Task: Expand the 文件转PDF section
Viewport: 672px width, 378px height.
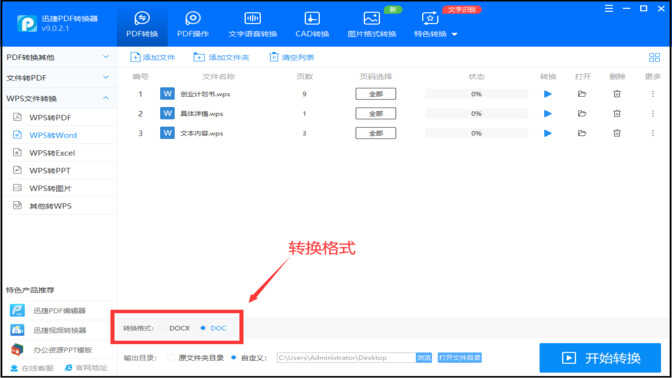Action: pyautogui.click(x=58, y=78)
